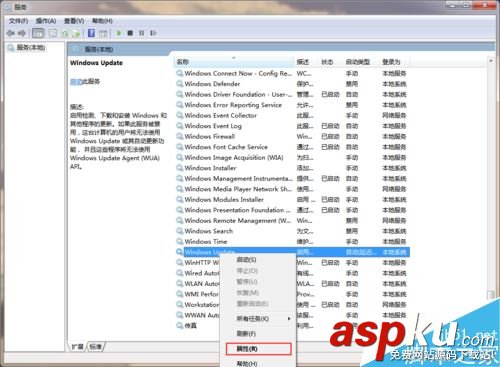
Task: Click the Export List toolbar icon
Action: click(76, 33)
